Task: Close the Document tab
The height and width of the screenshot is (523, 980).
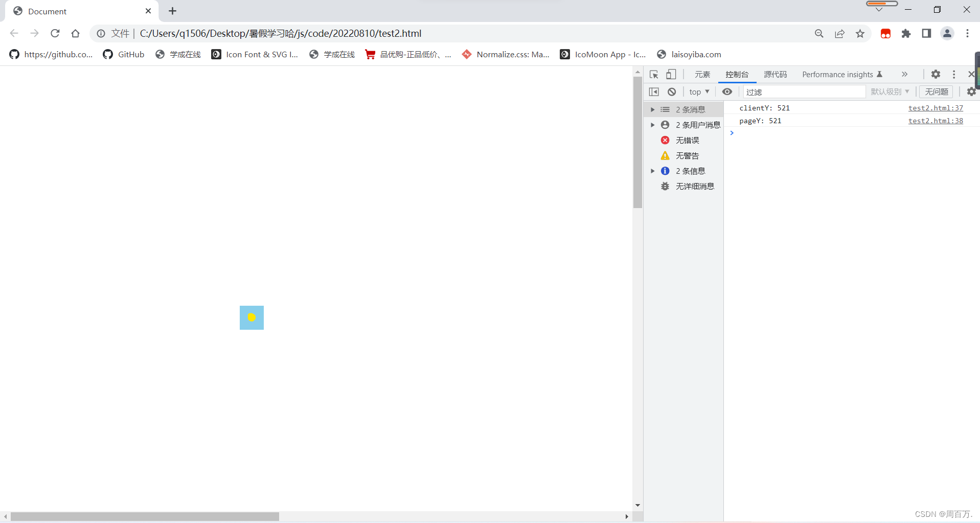Action: 148,11
